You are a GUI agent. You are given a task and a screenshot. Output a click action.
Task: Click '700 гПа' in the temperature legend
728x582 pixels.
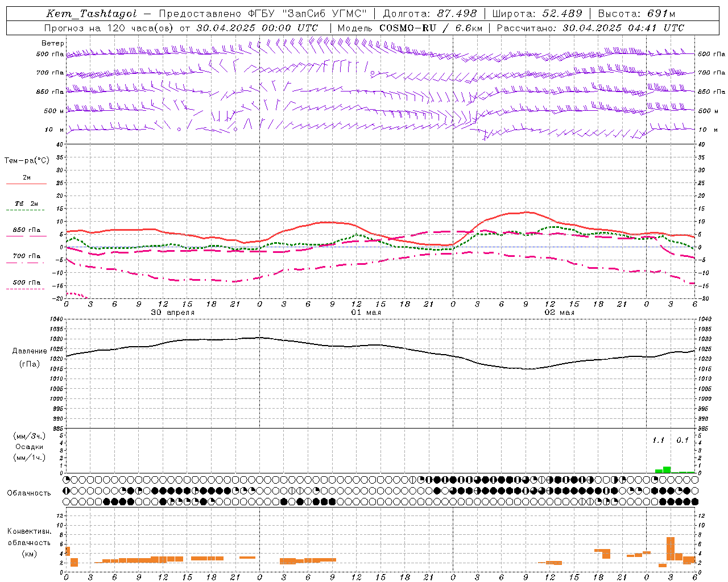[x=27, y=256]
